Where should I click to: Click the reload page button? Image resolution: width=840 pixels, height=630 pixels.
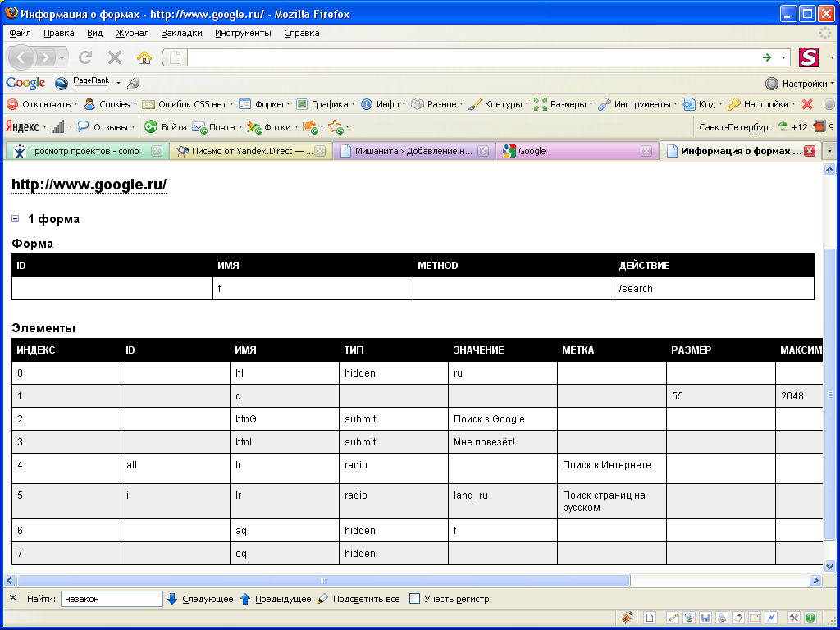point(85,57)
